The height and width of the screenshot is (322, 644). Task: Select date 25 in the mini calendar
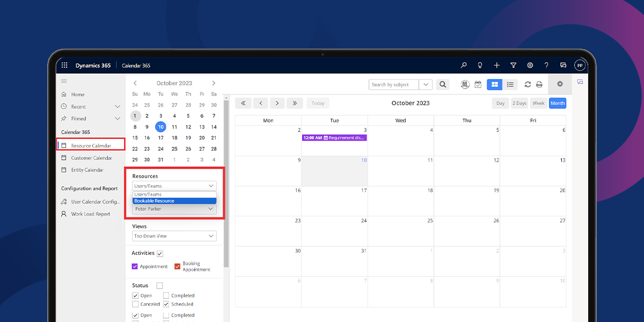pos(174,149)
